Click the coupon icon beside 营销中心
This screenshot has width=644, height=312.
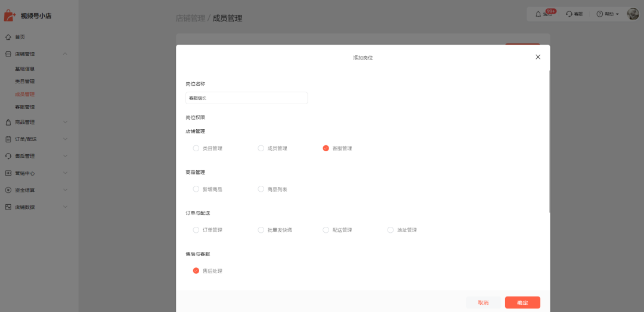(8, 173)
